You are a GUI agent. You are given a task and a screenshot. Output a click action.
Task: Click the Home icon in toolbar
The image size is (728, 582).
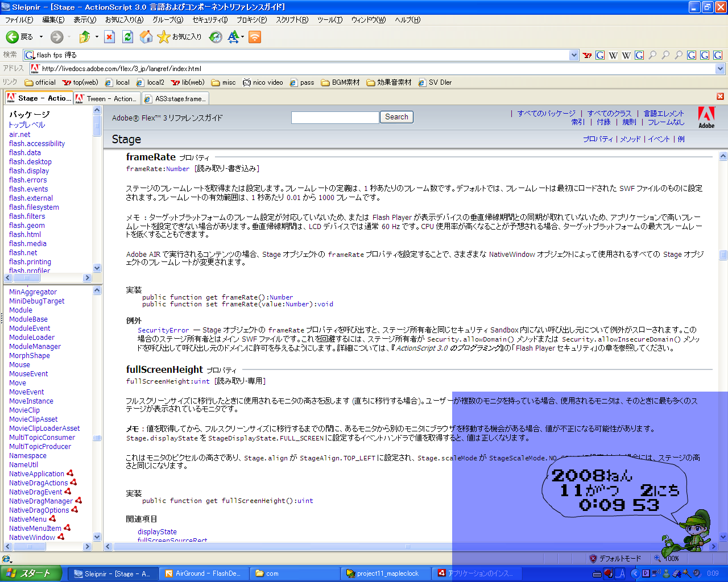(x=146, y=37)
